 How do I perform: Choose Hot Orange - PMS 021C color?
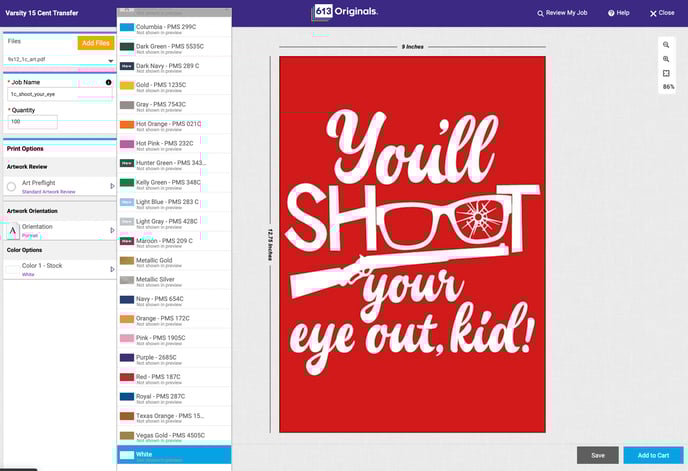[x=174, y=125]
